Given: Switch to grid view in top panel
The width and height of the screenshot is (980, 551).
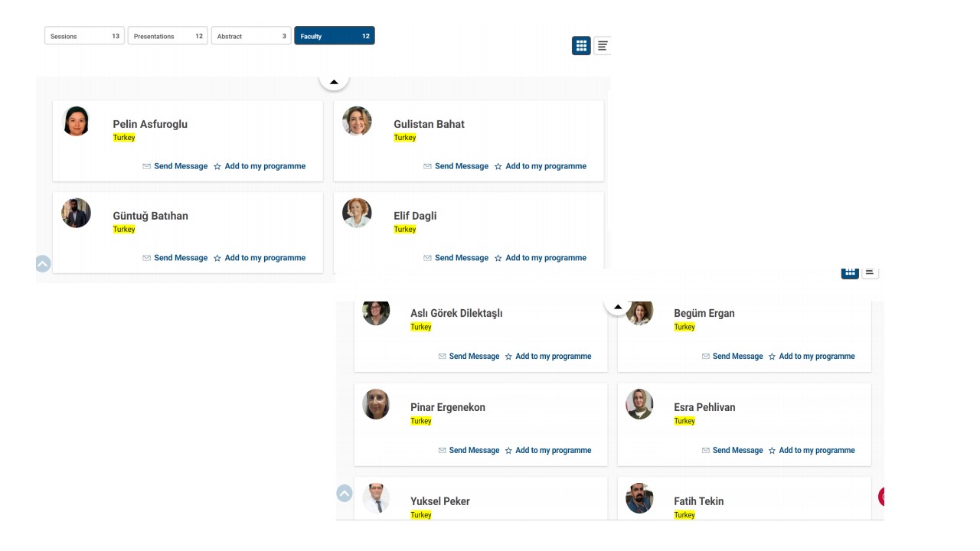Looking at the screenshot, I should (x=581, y=46).
